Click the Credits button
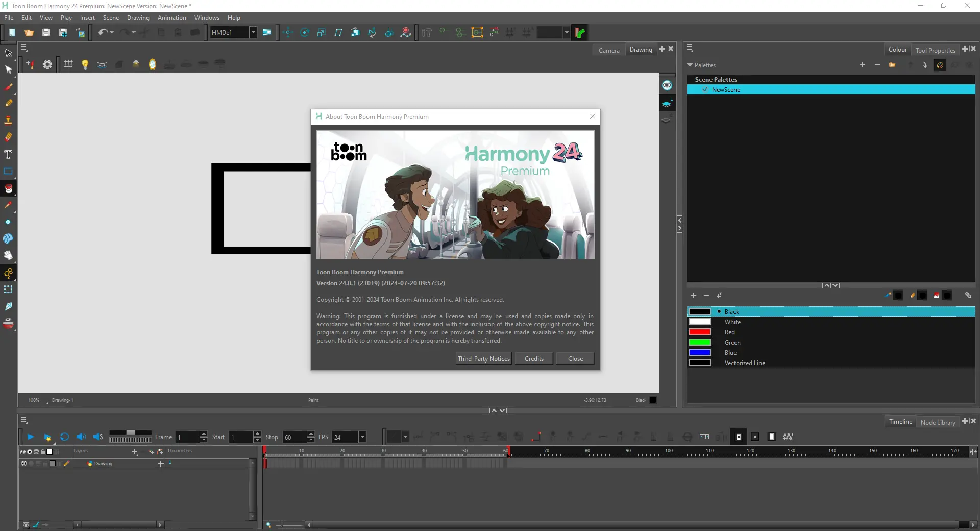The height and width of the screenshot is (531, 980). (534, 359)
